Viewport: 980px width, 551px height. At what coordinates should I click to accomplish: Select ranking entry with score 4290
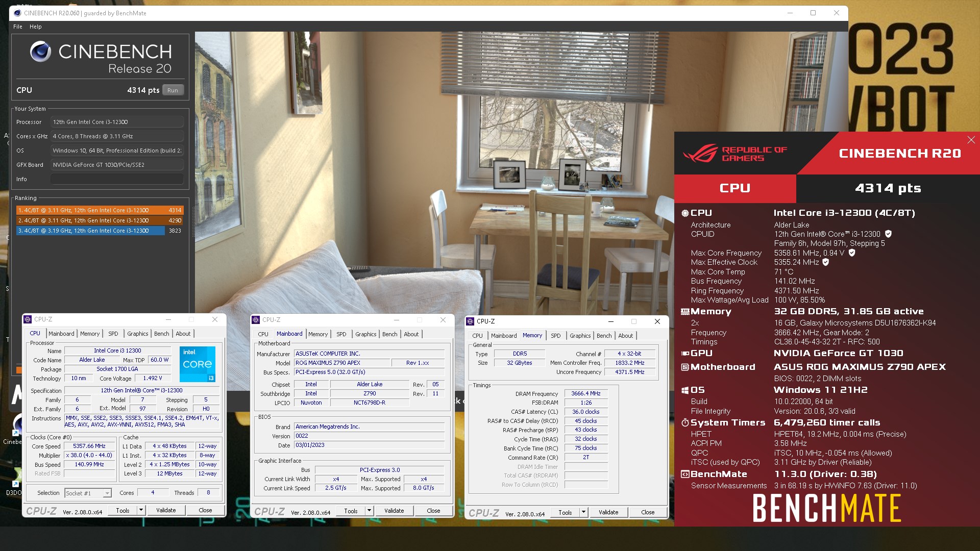100,220
